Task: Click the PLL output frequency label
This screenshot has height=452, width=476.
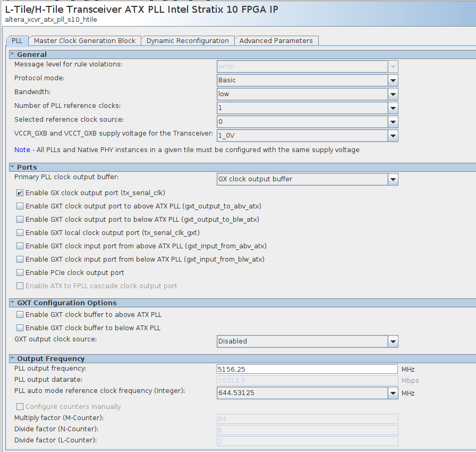Action: (50, 369)
